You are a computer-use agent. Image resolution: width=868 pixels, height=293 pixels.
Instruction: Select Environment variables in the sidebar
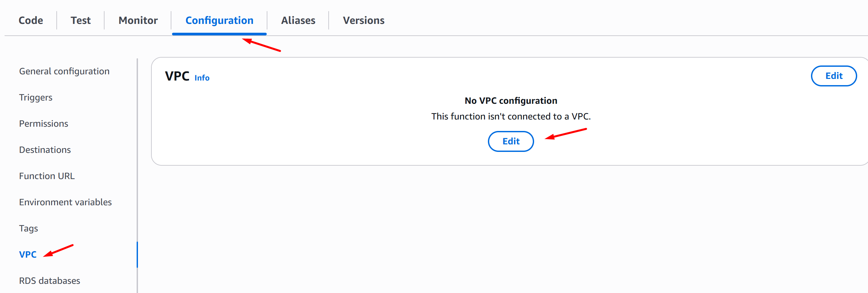coord(65,202)
